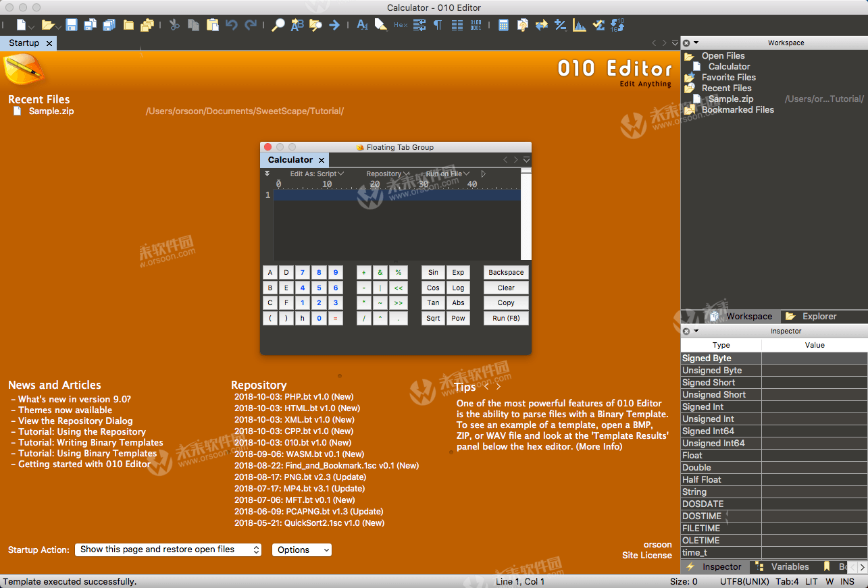
Task: Click the Run script triangle in Calculator
Action: tap(483, 174)
